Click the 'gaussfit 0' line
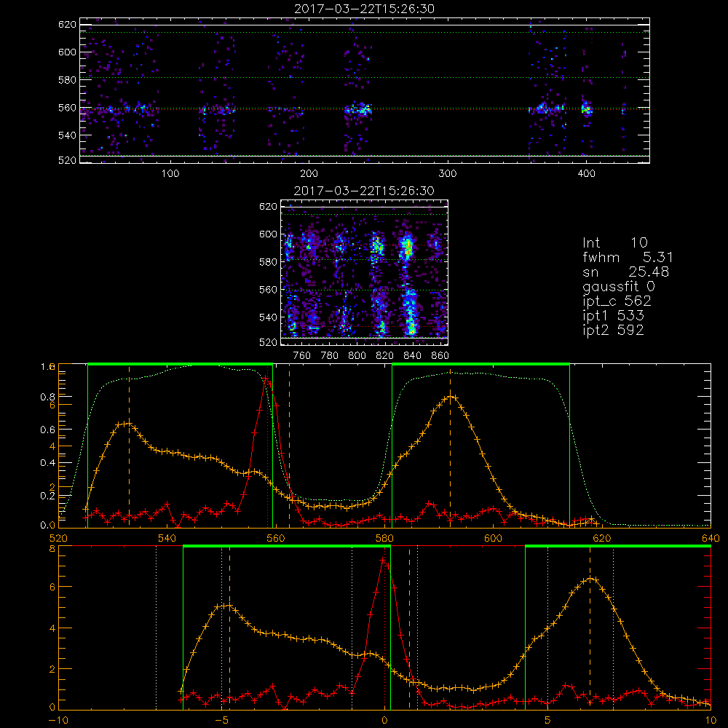728x728 pixels. tap(618, 286)
